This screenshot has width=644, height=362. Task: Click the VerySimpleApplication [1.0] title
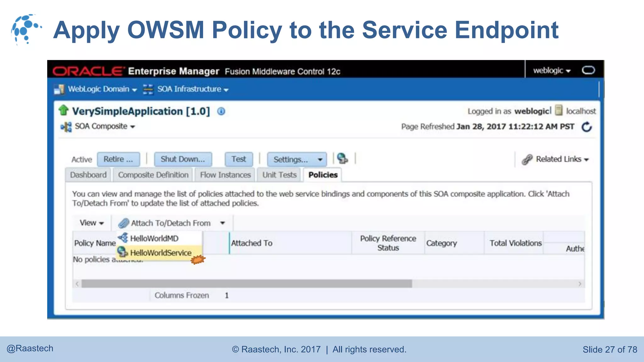(x=141, y=111)
